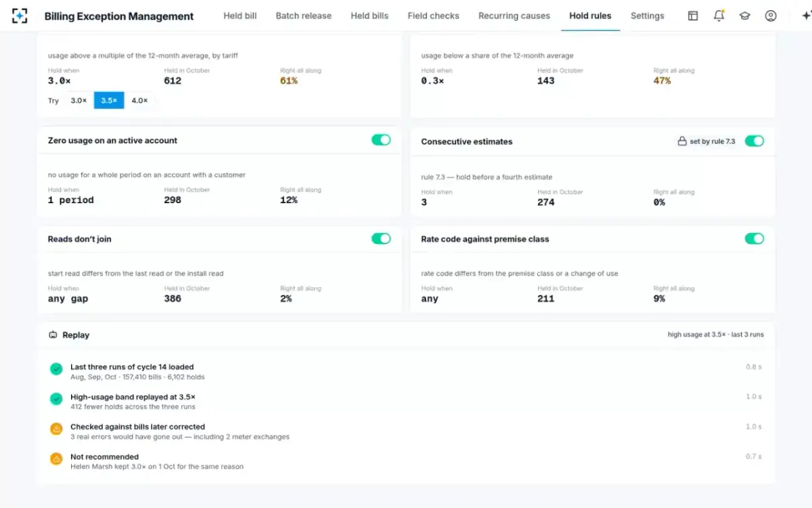Viewport: 812px width, 508px height.
Task: Click High-usage band replayed at 3.5× row
Action: [133, 397]
